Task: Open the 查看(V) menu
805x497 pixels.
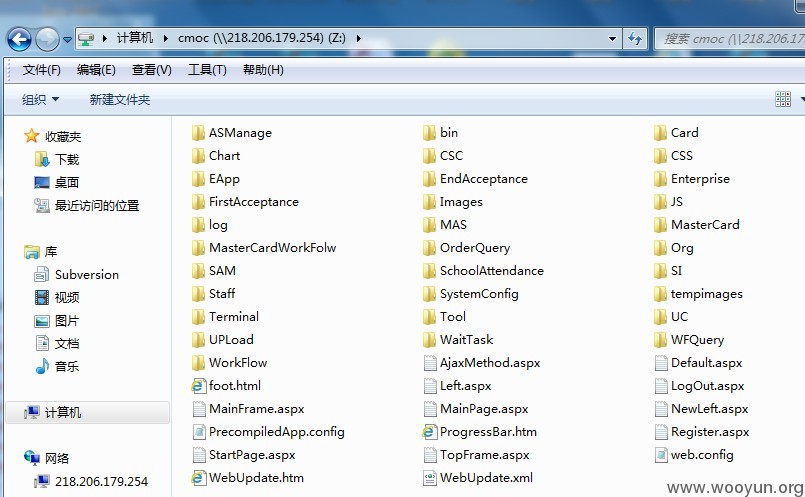Action: 151,70
